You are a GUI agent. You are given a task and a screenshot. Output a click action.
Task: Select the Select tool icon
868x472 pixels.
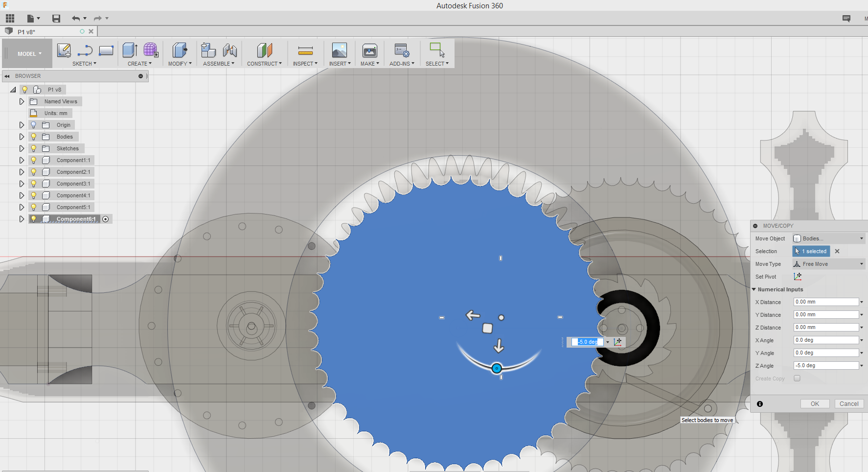(437, 49)
